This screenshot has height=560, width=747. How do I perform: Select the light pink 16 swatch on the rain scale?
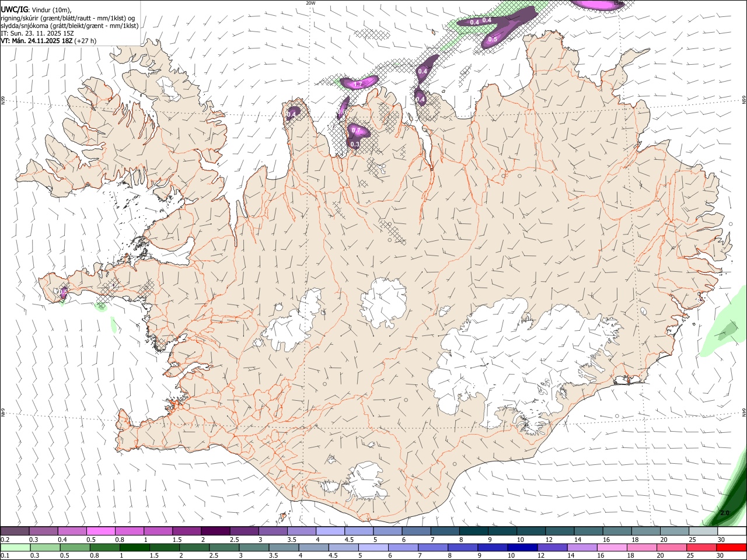611,547
